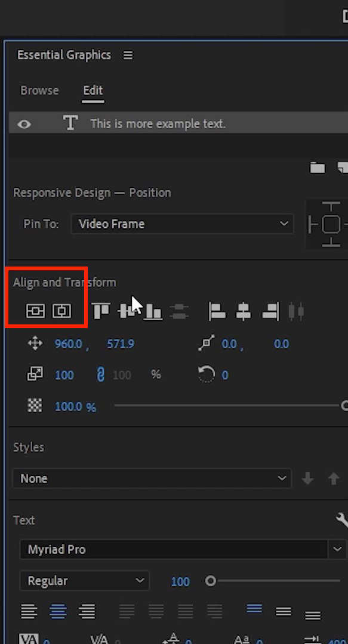Viewport: 348px width, 644px height.
Task: Open the Styles dropdown showing None
Action: [x=152, y=478]
